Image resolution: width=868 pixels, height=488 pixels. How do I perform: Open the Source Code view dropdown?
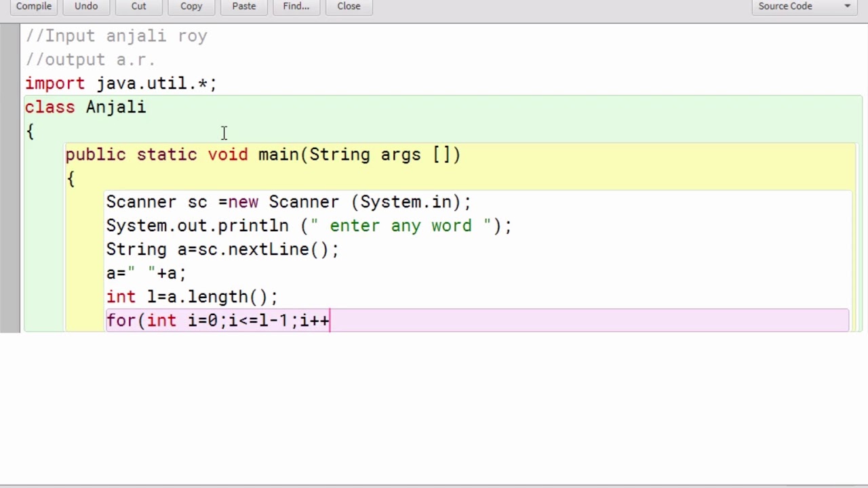[x=804, y=6]
